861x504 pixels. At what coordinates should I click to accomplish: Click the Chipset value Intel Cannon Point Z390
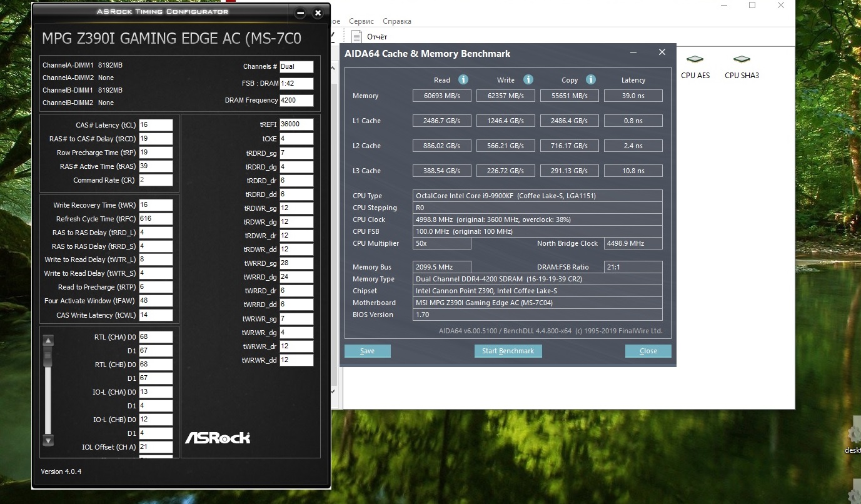538,291
